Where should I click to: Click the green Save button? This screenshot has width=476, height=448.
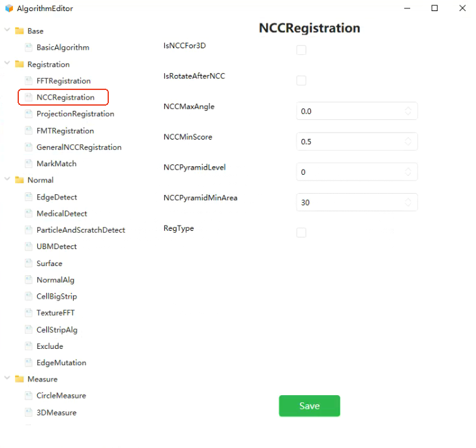309,406
